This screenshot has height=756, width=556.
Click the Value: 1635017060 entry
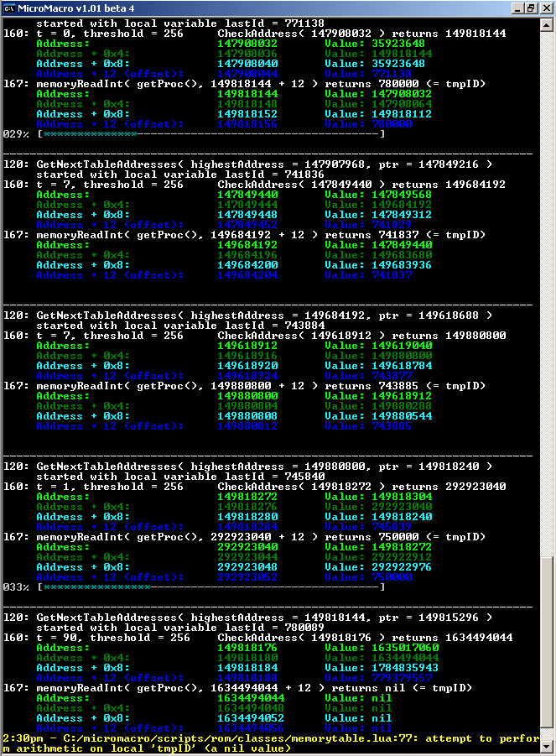click(382, 648)
